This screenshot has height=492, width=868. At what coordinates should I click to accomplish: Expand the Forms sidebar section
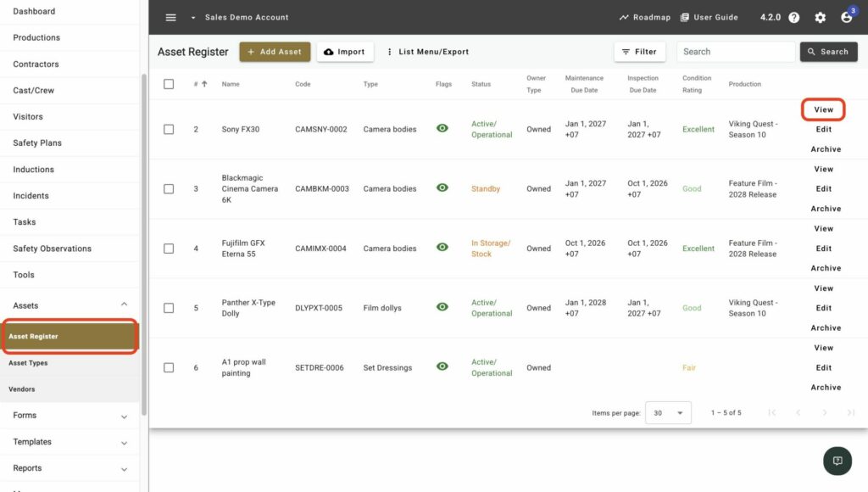pyautogui.click(x=124, y=417)
